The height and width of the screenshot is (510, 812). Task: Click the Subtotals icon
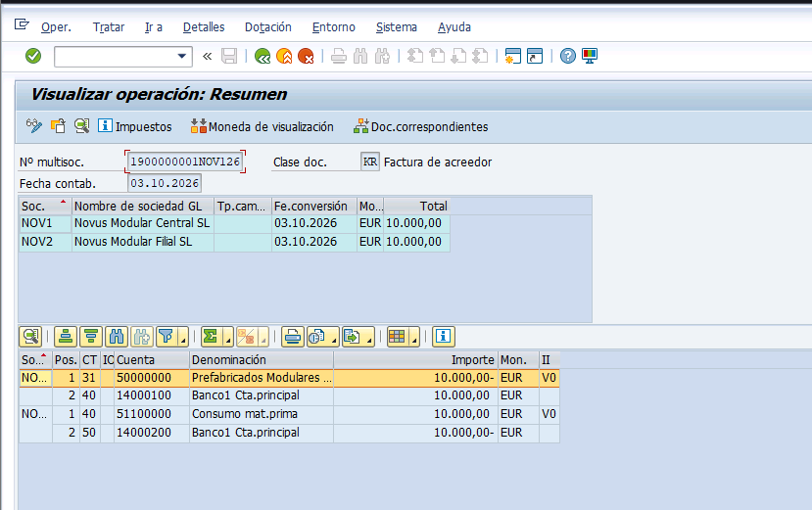(247, 337)
